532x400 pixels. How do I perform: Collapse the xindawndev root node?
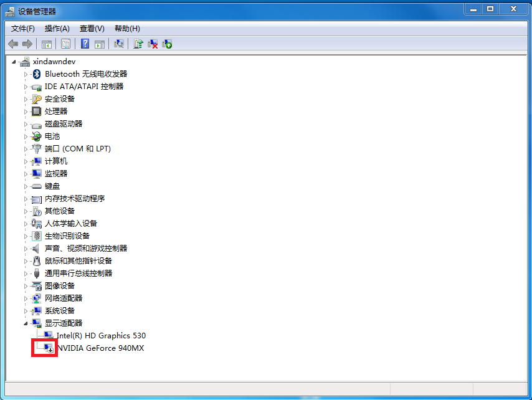tap(14, 62)
